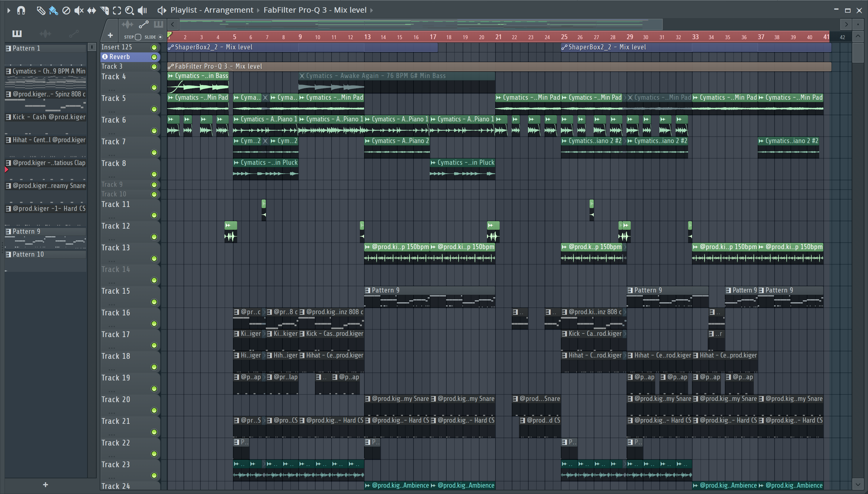The image size is (868, 494).
Task: Select the Playback speaker tool
Action: point(143,10)
